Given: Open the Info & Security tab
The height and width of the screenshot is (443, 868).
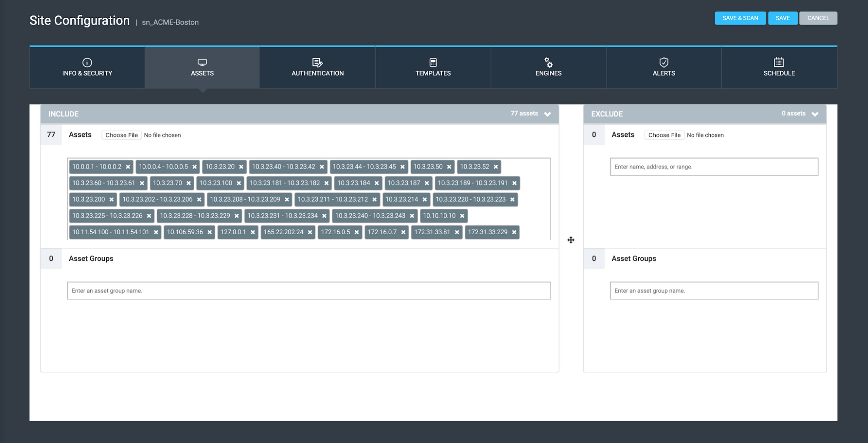Looking at the screenshot, I should [x=87, y=68].
